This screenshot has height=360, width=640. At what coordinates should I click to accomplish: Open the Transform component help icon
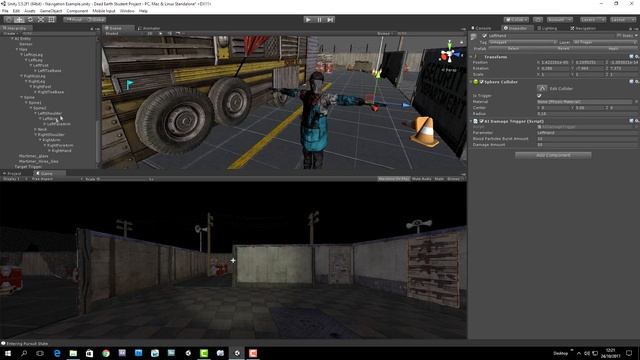[x=631, y=57]
